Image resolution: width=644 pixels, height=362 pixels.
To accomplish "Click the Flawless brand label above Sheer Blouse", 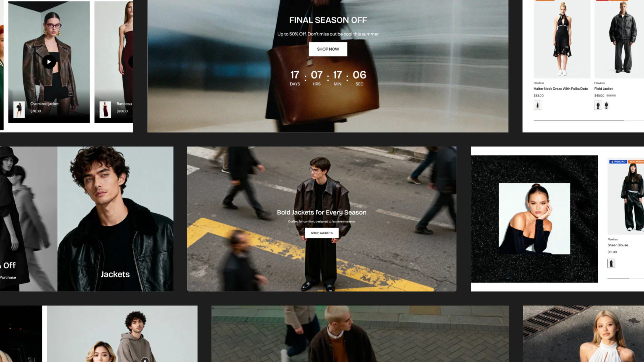I will coord(612,239).
